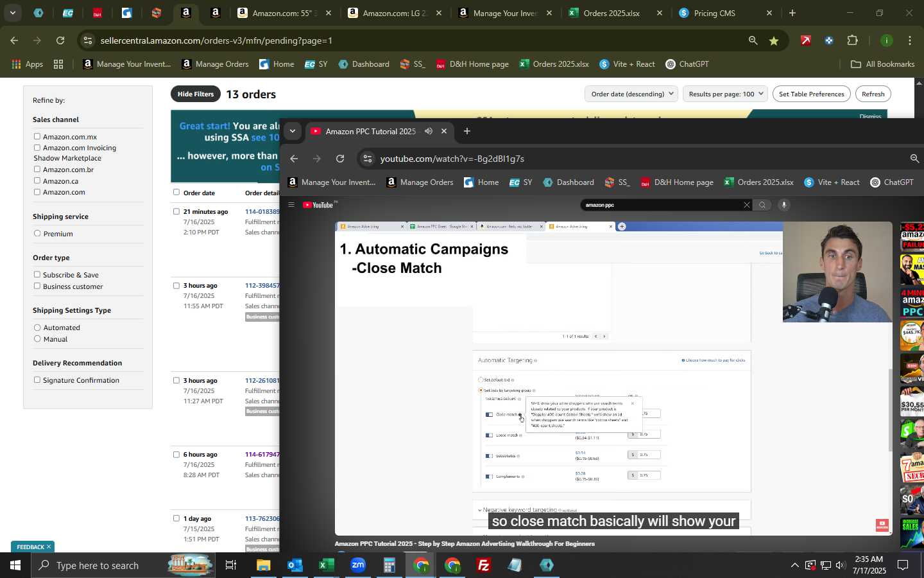Open the YouTube hamburger guide menu
924x578 pixels.
pos(291,205)
